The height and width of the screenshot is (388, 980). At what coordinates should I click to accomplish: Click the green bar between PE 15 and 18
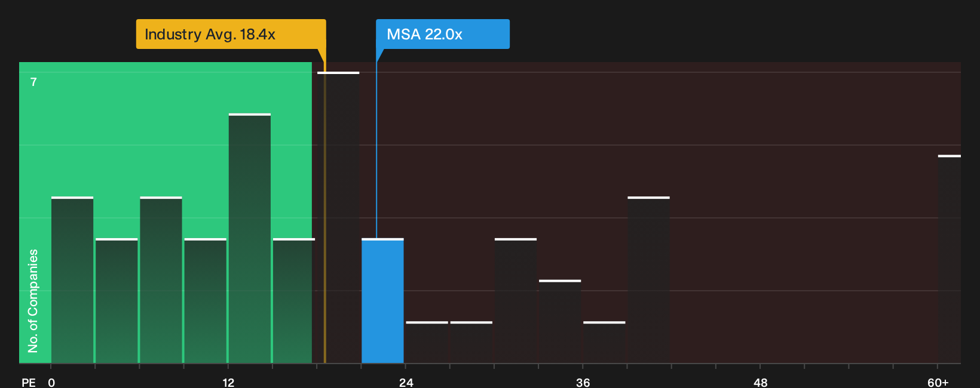pyautogui.click(x=294, y=301)
